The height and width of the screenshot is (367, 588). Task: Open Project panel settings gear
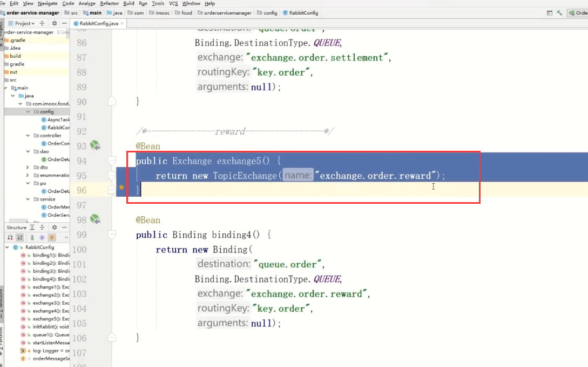[55, 23]
